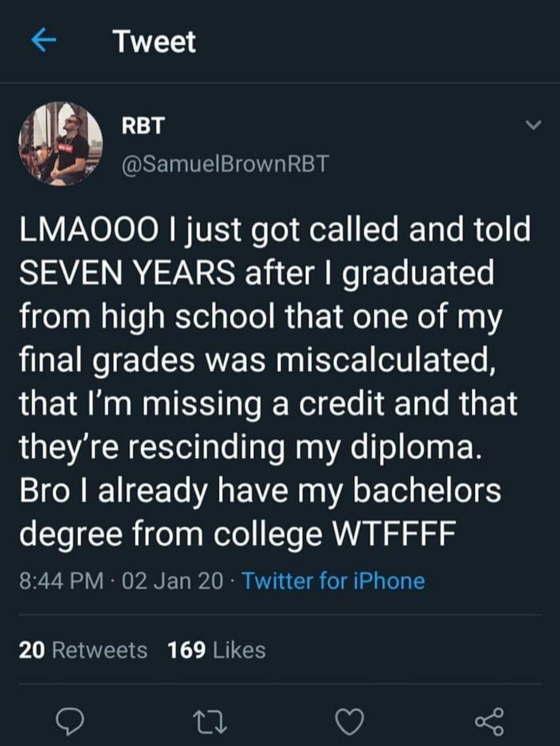Image resolution: width=560 pixels, height=746 pixels.
Task: View the 169 Likes list
Action: pyautogui.click(x=217, y=650)
